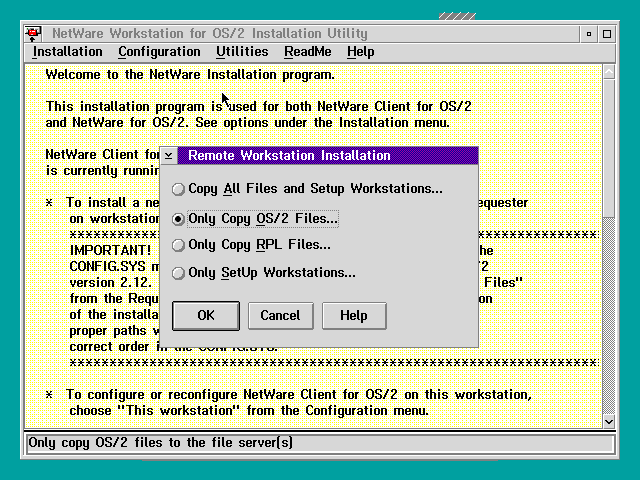Screen dimensions: 640x480
Task: Click the NetWare Workstation for OS/2 title bar
Action: pyautogui.click(x=310, y=33)
